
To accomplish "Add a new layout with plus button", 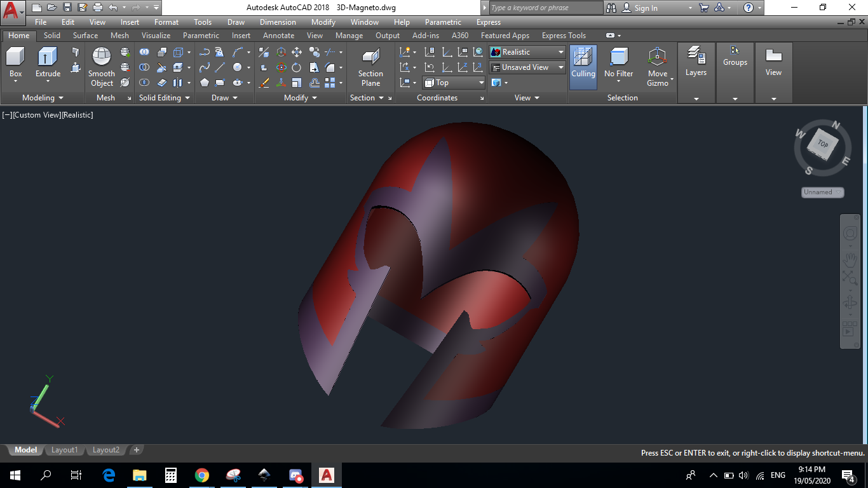I will (136, 450).
